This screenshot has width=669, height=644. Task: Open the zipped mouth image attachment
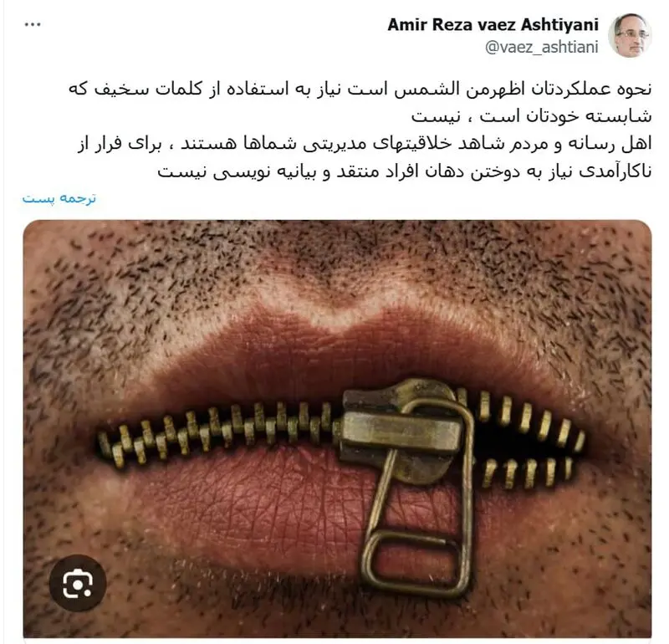[x=337, y=429]
